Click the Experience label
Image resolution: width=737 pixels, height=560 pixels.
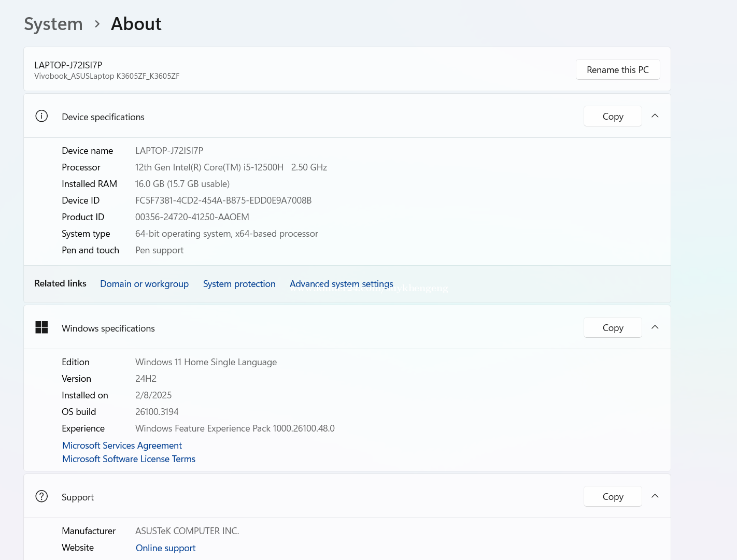click(x=83, y=428)
